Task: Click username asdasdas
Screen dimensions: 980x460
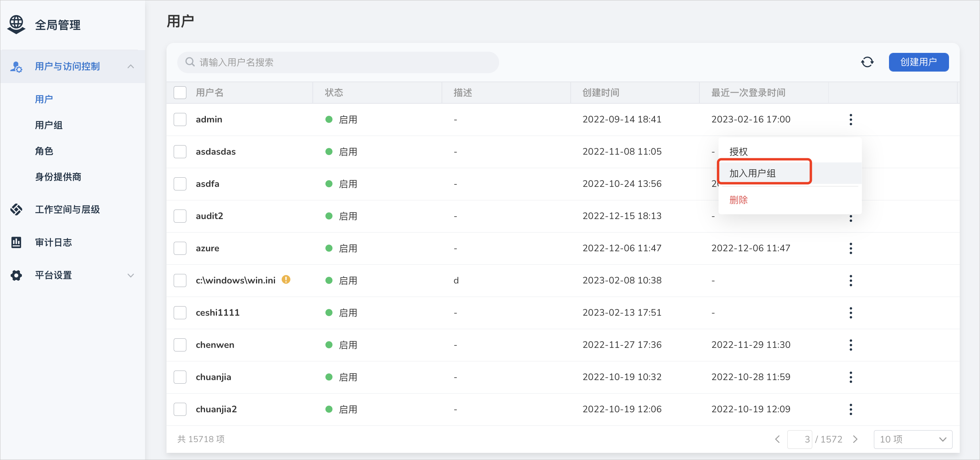Action: (x=216, y=152)
